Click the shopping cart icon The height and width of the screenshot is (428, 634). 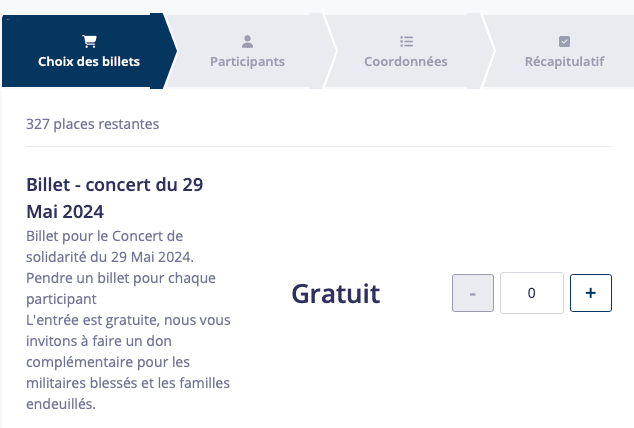coord(89,41)
